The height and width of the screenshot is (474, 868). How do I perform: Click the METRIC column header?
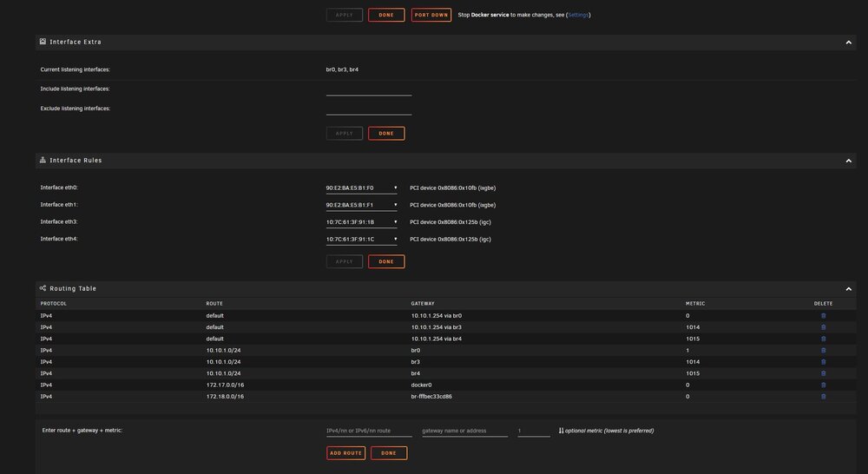point(695,304)
